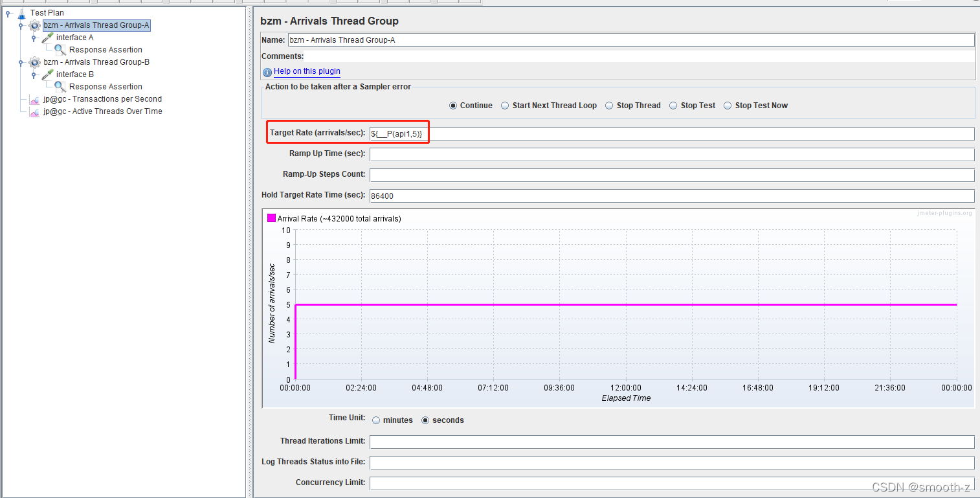Click the Elapsed Time axis title
Image resolution: width=980 pixels, height=498 pixels.
click(x=626, y=398)
